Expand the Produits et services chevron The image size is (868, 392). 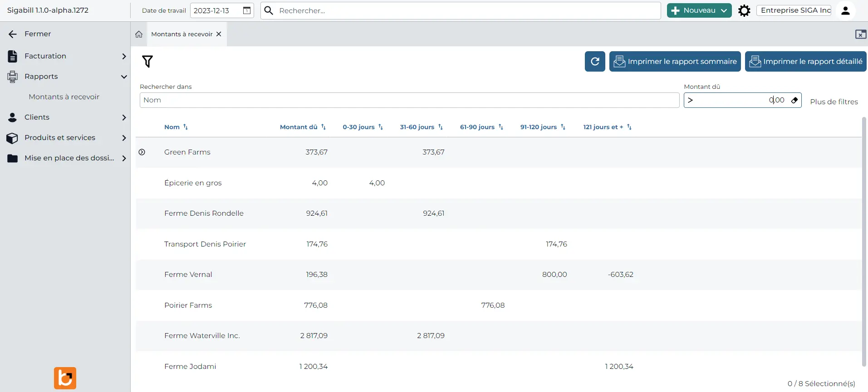(x=124, y=138)
